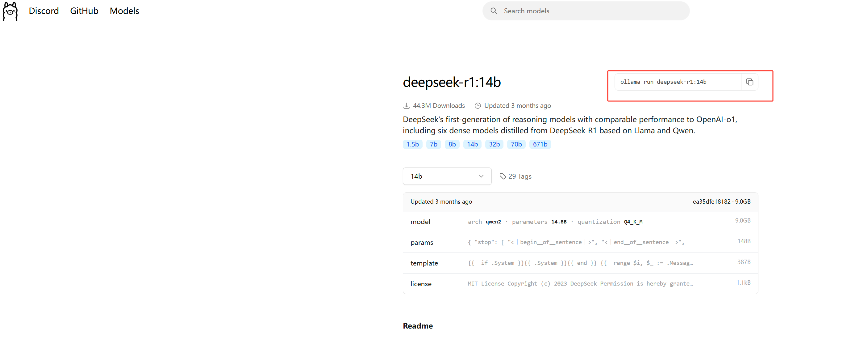Screen dimensions: 868x344
Task: Choose the 671b size tag
Action: [x=540, y=144]
